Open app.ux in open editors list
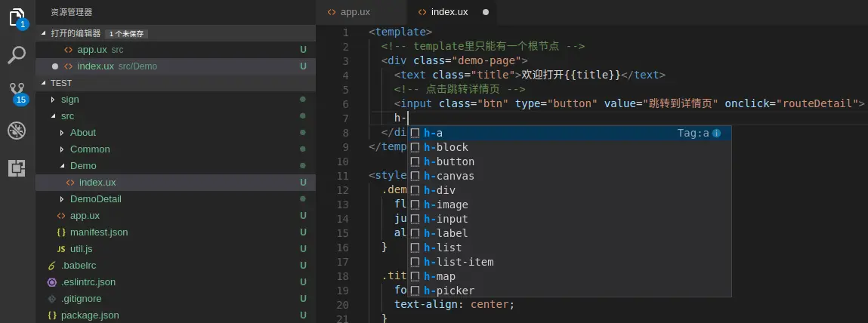 [175, 50]
